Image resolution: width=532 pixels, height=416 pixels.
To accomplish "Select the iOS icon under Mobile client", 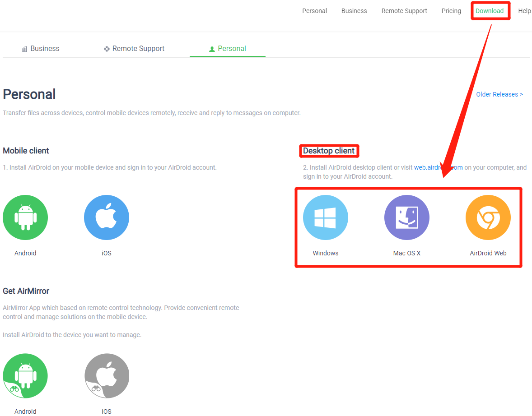I will pyautogui.click(x=107, y=217).
